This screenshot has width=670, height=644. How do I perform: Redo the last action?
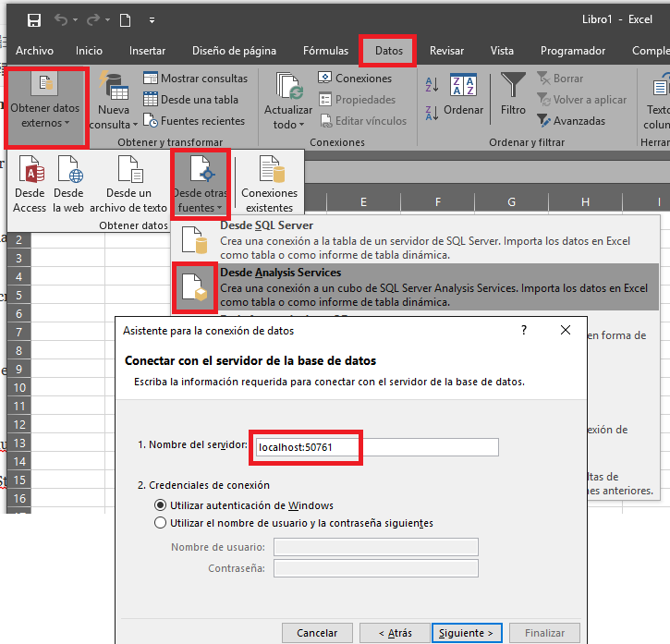[x=92, y=19]
